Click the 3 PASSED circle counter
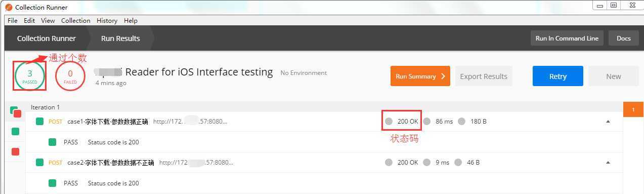Image resolution: width=644 pixels, height=194 pixels. [30, 76]
